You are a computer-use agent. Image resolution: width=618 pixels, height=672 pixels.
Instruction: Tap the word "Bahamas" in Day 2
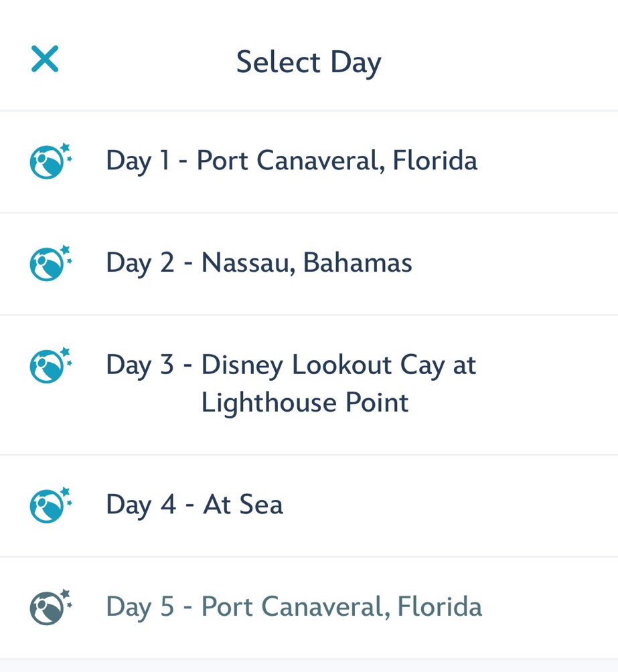click(x=358, y=262)
